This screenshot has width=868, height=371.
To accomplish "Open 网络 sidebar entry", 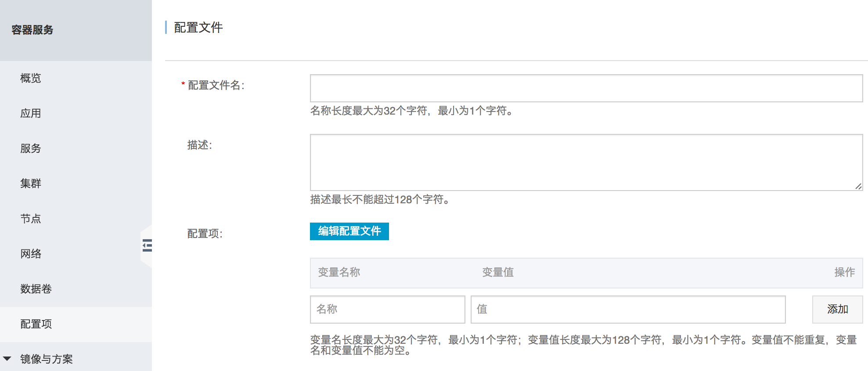I will pos(31,254).
